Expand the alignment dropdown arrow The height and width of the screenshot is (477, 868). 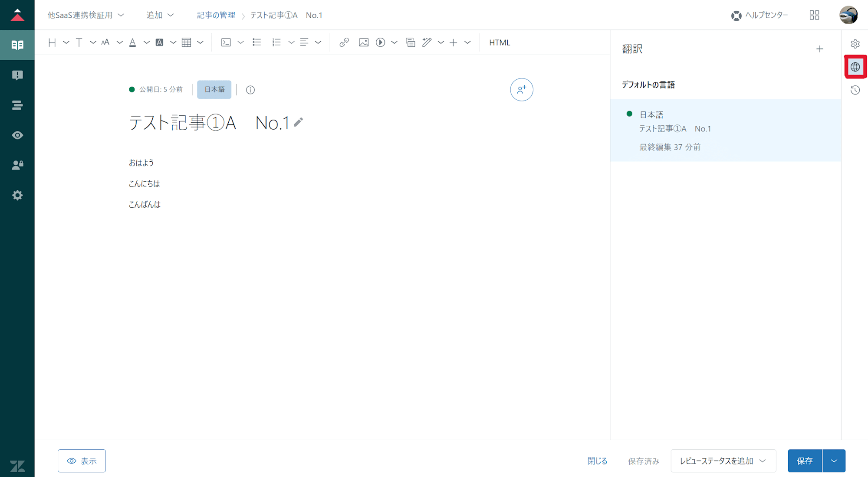tap(318, 42)
